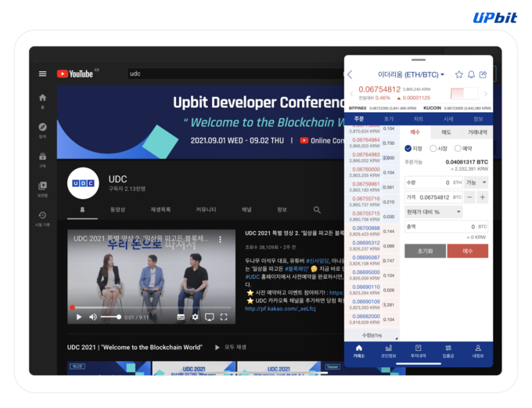The image size is (532, 408).
Task: Share the ETH/BTC page via share icon
Action: (483, 74)
